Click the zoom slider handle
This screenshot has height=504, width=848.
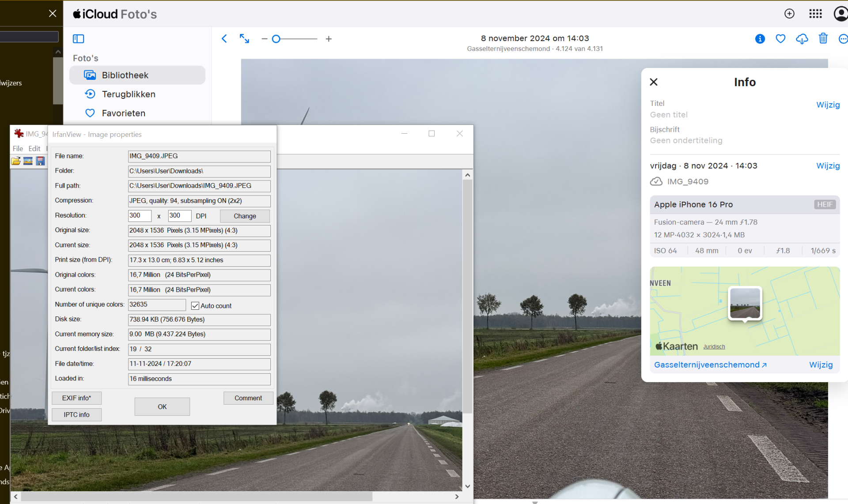pos(276,39)
